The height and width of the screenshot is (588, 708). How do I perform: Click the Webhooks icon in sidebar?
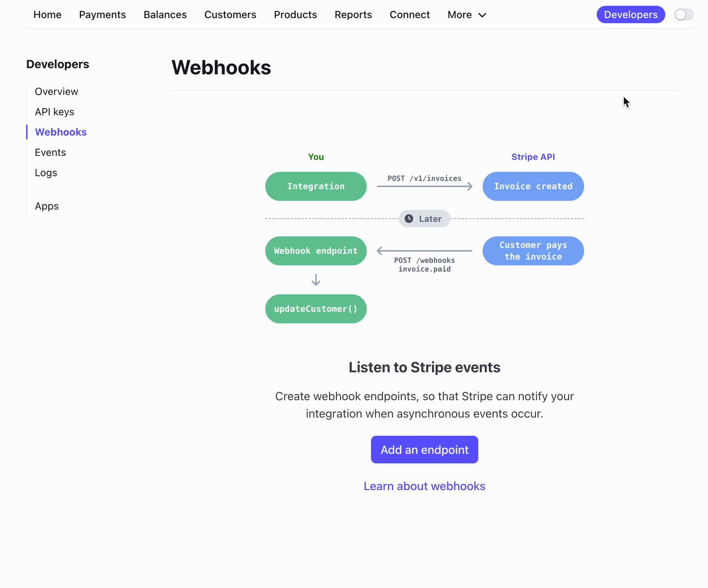point(61,132)
